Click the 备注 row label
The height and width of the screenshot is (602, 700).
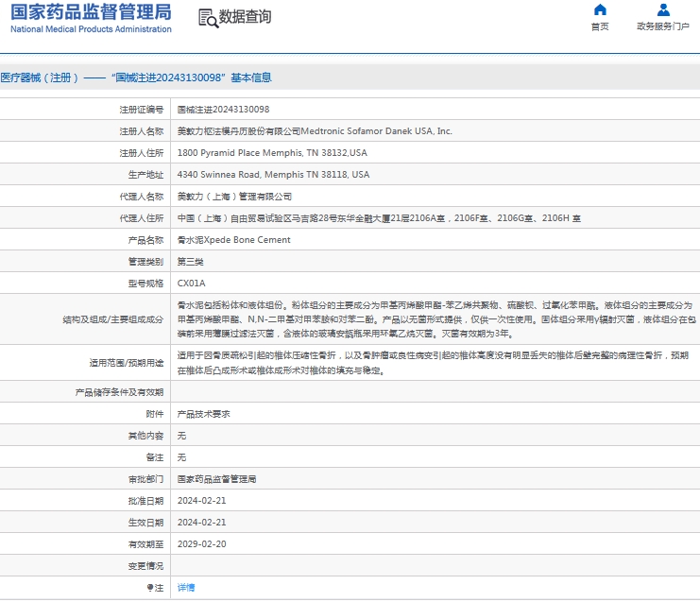pos(155,457)
